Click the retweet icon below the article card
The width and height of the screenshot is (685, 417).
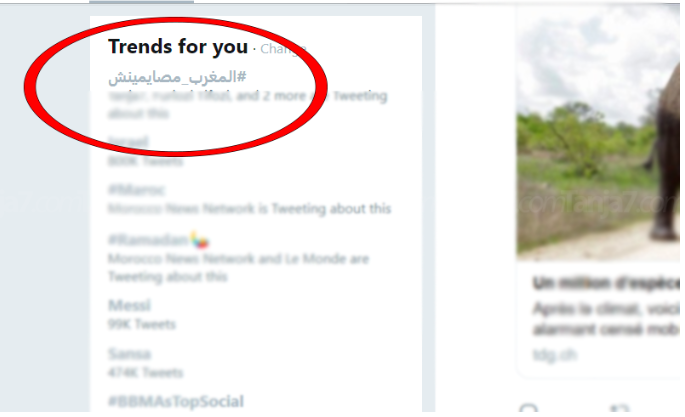coord(620,409)
